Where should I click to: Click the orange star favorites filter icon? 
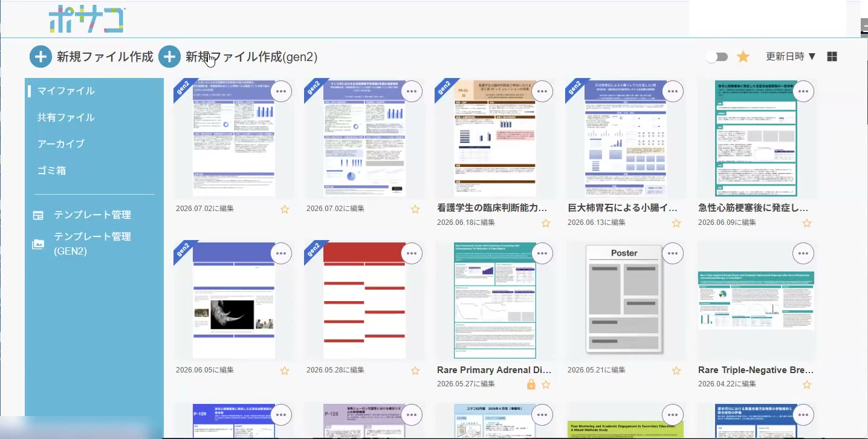pyautogui.click(x=743, y=57)
